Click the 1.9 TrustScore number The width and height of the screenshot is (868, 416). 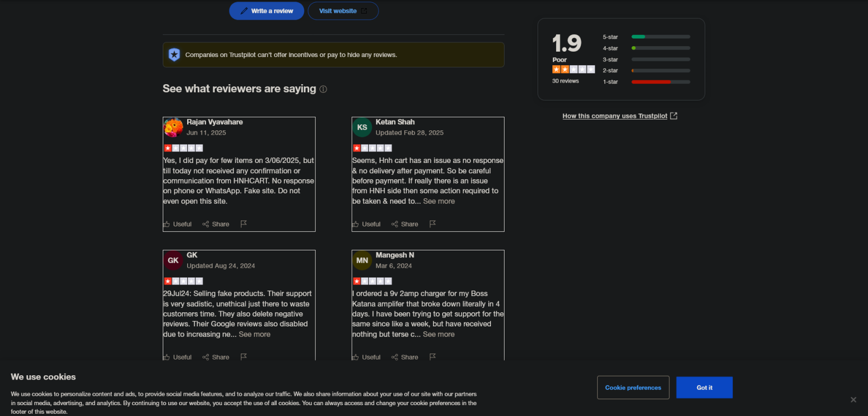(x=566, y=43)
